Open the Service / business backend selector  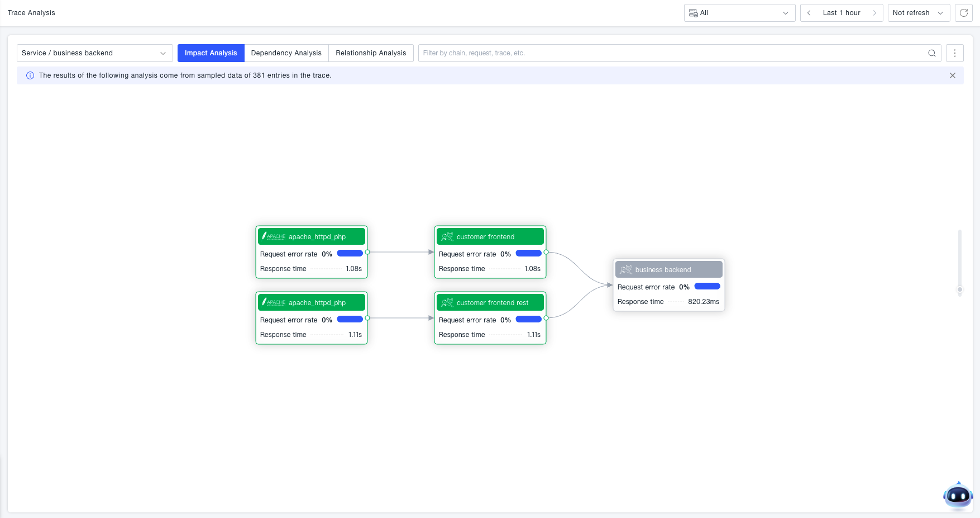tap(94, 53)
